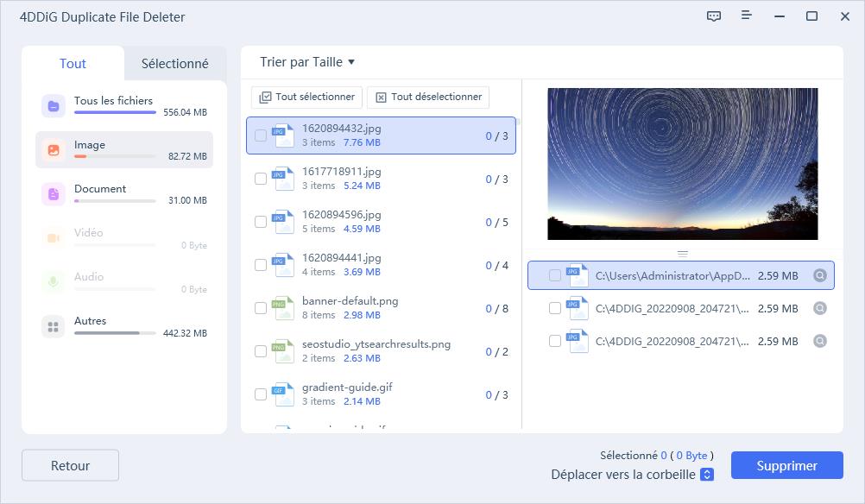Open Déplacer vers la corbeille selector arrows
The image size is (865, 504).
tap(707, 475)
